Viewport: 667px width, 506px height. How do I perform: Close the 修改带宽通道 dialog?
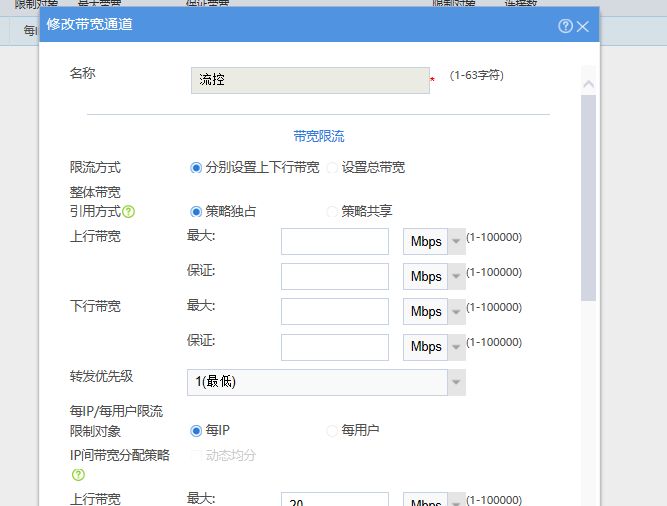pyautogui.click(x=583, y=26)
